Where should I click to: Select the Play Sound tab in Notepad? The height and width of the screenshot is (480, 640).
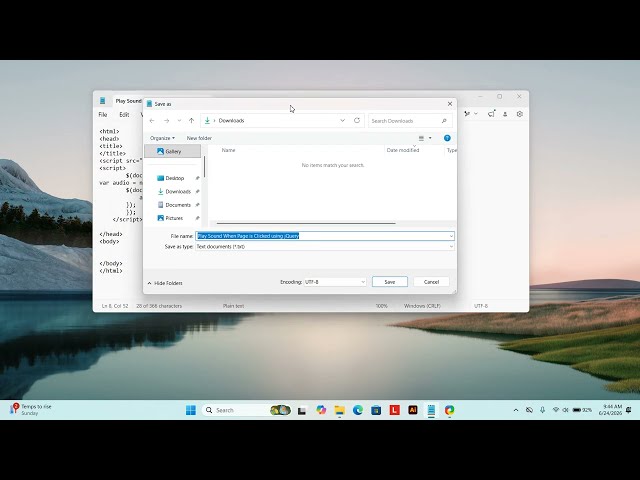(128, 101)
